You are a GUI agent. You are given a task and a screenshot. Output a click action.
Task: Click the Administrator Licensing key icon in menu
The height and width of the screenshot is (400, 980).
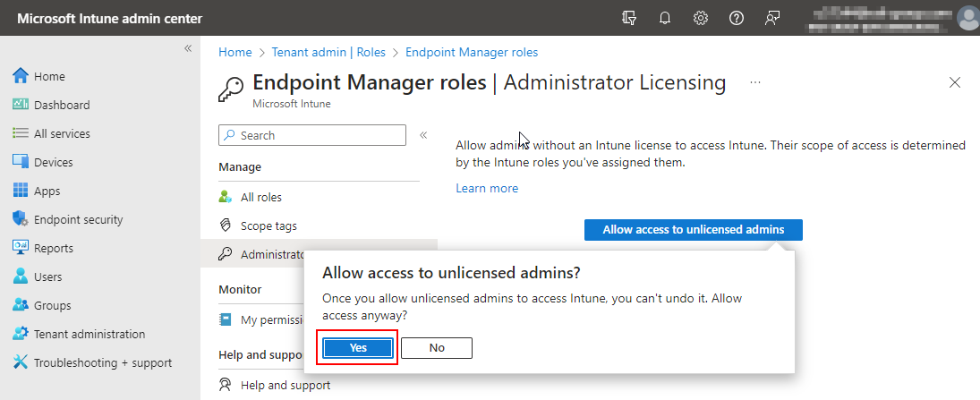point(225,254)
